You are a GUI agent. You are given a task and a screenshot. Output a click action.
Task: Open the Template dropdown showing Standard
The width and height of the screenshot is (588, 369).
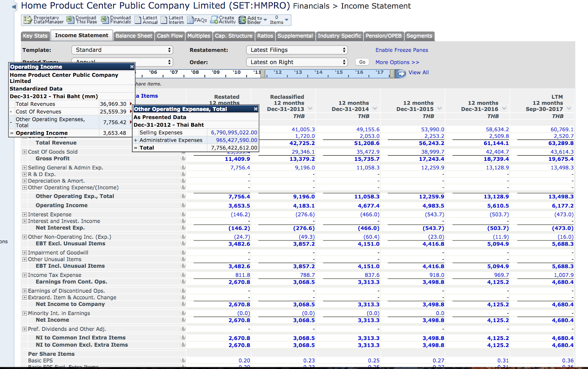point(122,50)
